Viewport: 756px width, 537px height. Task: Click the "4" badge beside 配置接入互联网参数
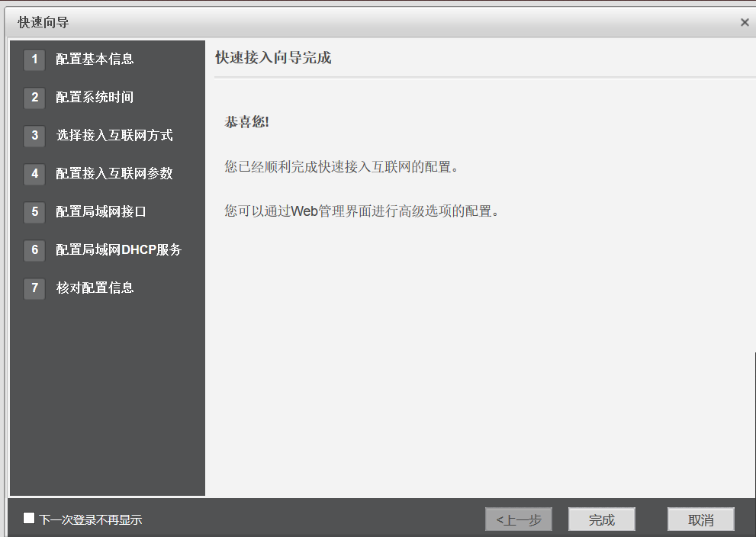coord(34,173)
